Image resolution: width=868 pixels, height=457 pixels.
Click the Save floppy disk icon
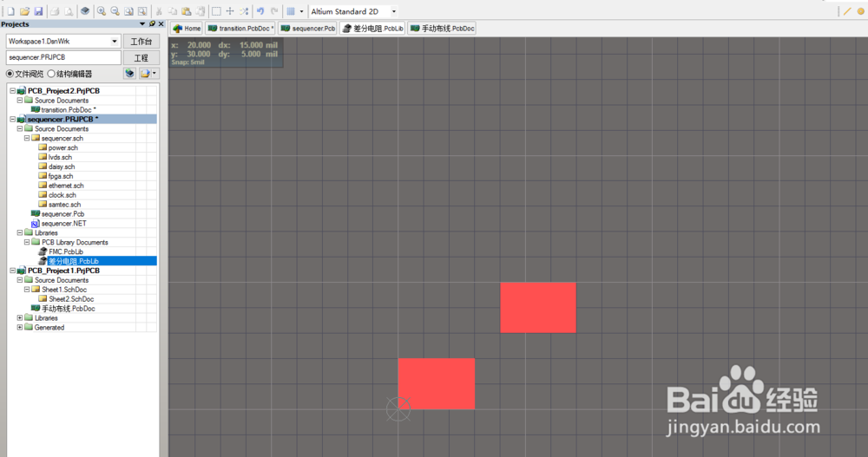click(x=38, y=11)
